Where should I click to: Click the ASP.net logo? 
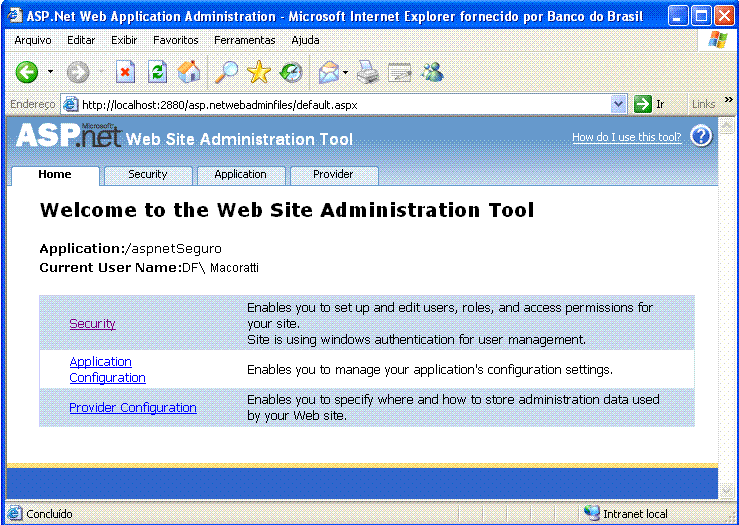click(69, 135)
